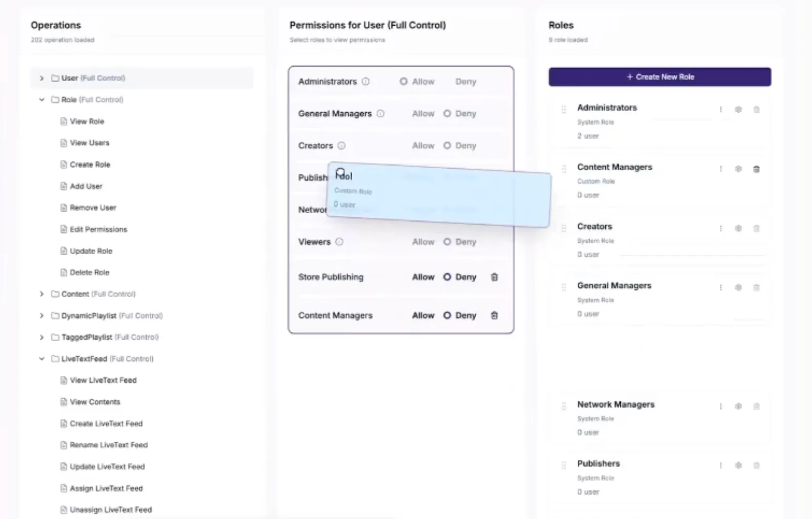The image size is (812, 519).
Task: Click the gear icon for Network Managers role
Action: tap(738, 406)
